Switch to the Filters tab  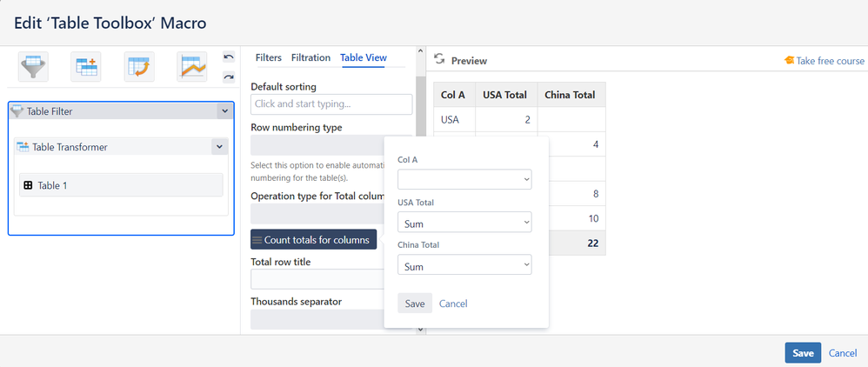pyautogui.click(x=269, y=58)
